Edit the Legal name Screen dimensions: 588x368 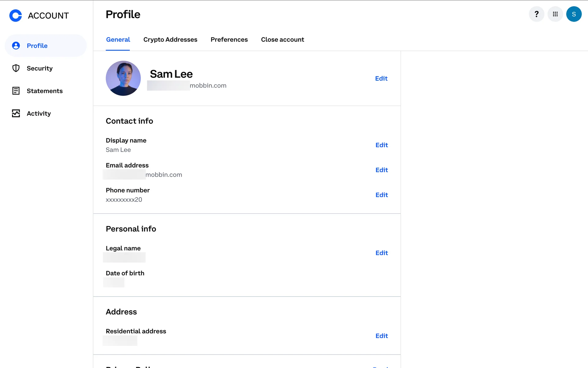382,253
